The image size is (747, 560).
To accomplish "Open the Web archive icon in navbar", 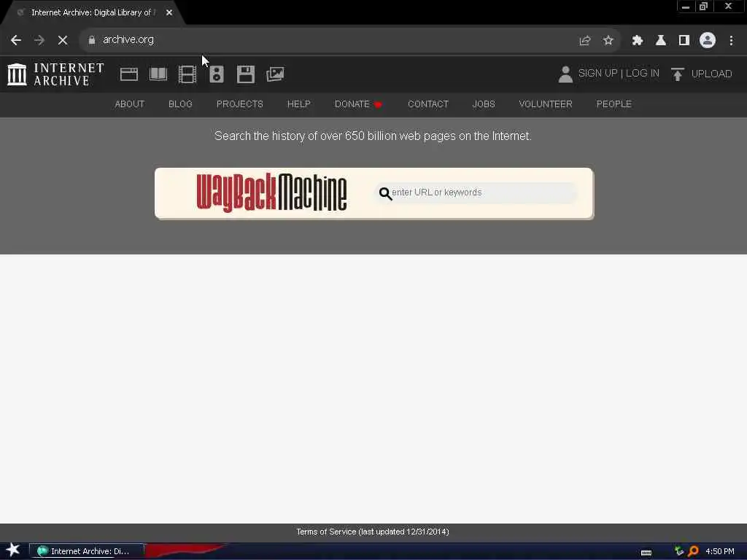I will 128,74.
